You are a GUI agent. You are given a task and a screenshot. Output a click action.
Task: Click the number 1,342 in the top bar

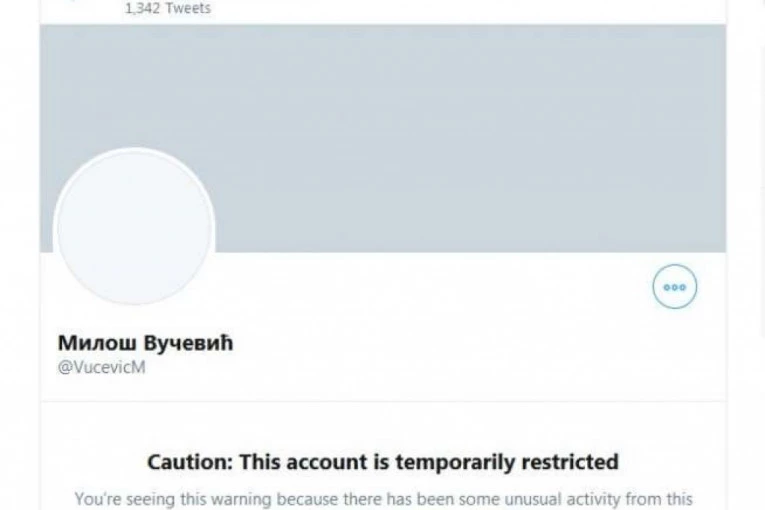[x=144, y=8]
